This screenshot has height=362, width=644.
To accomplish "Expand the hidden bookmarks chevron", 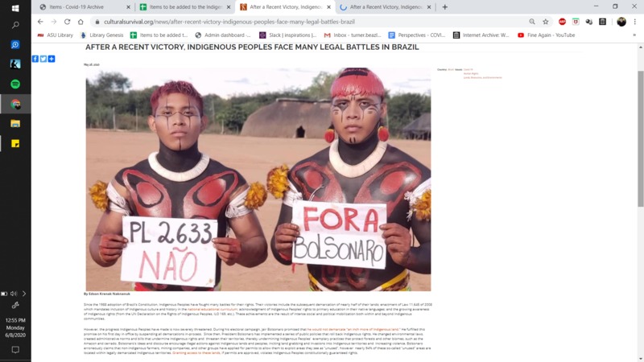I will [x=634, y=35].
